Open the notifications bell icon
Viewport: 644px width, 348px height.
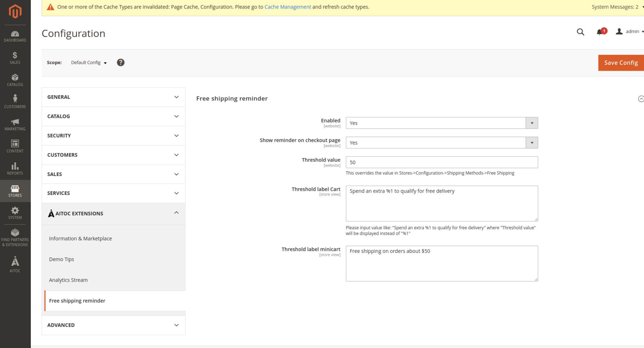point(600,32)
